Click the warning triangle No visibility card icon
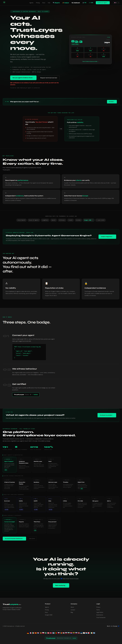Image resolution: width=122 pixels, height=644 pixels. (7, 283)
